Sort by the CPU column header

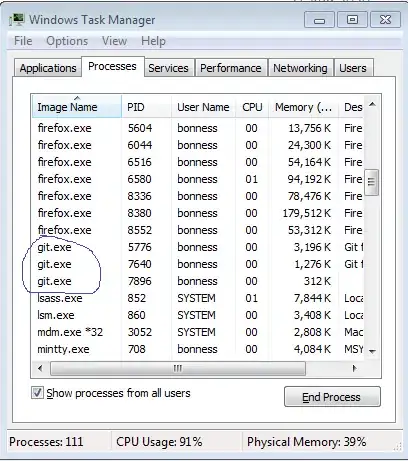[x=252, y=107]
